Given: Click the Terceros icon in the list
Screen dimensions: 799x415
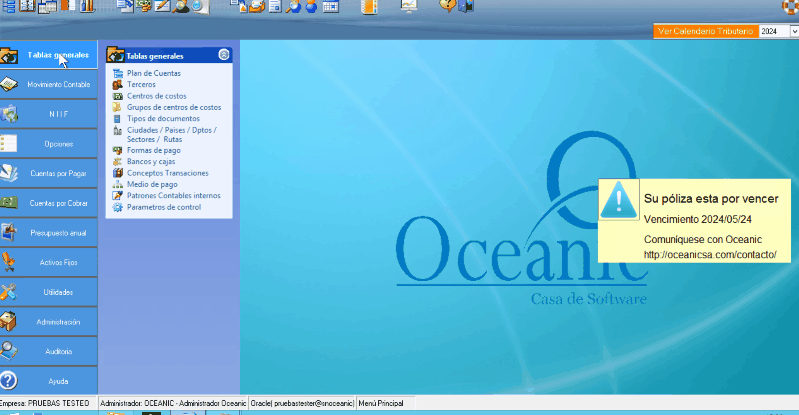Looking at the screenshot, I should pyautogui.click(x=118, y=85).
